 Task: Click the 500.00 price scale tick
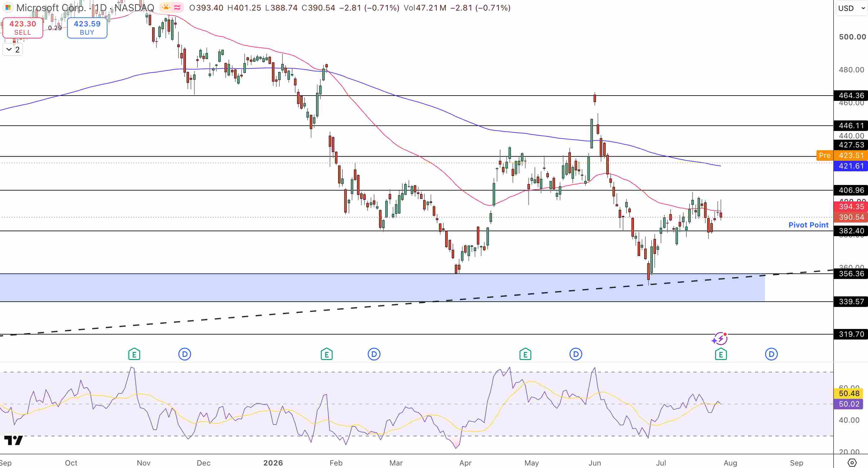(x=852, y=37)
